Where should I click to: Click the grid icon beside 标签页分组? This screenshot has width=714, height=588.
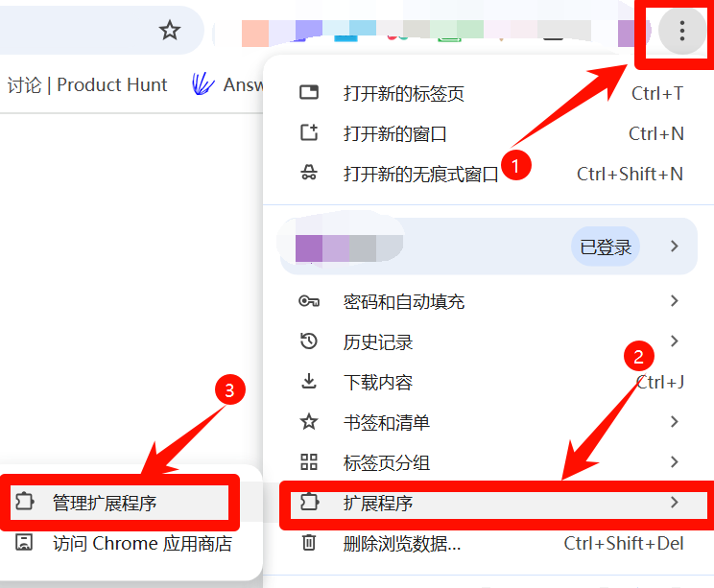click(x=309, y=461)
